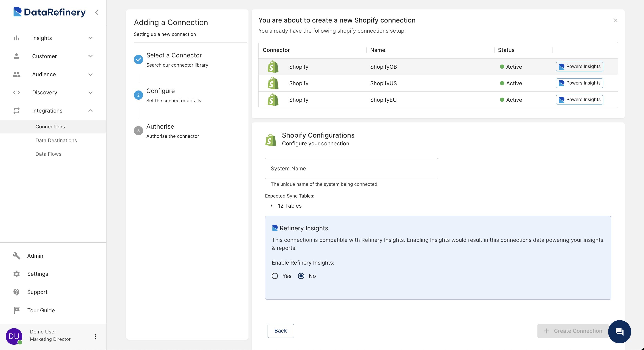This screenshot has height=350, width=644.
Task: Collapse the Integrations menu chevron
Action: 90,110
